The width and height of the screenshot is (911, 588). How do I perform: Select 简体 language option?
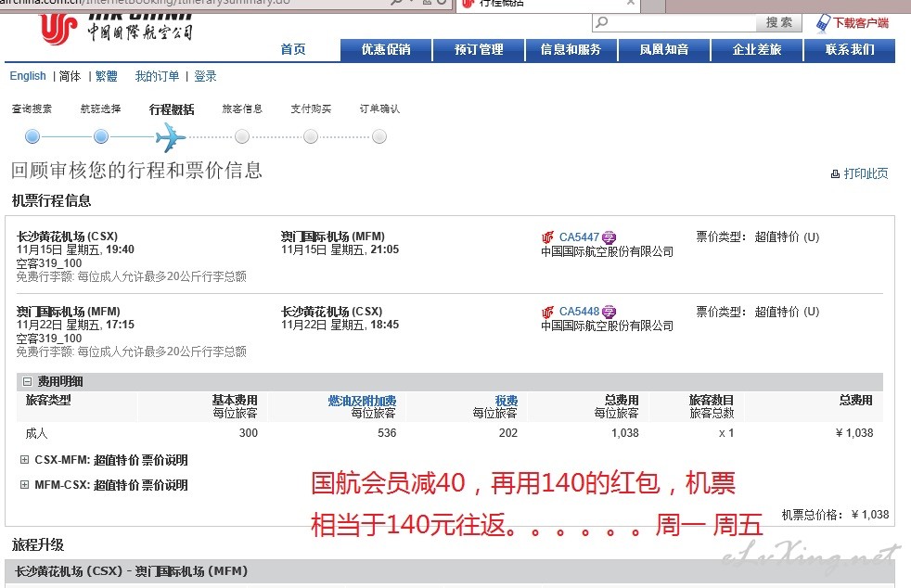click(70, 76)
